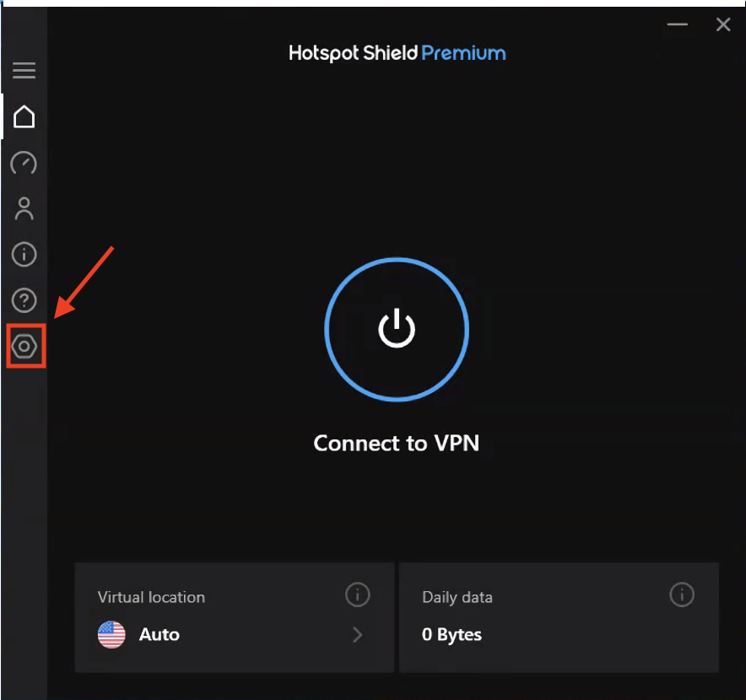746x700 pixels.
Task: Click the Connect to VPN label
Action: click(397, 444)
